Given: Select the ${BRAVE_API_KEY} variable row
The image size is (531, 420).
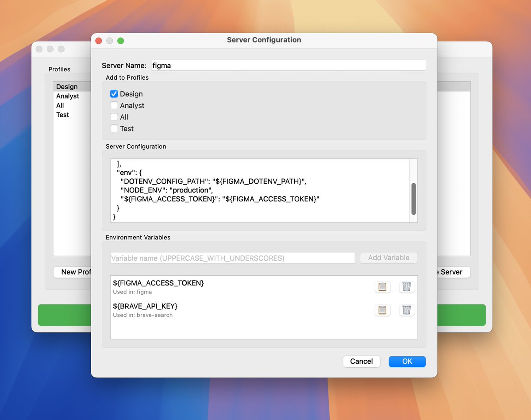Looking at the screenshot, I should (264, 310).
